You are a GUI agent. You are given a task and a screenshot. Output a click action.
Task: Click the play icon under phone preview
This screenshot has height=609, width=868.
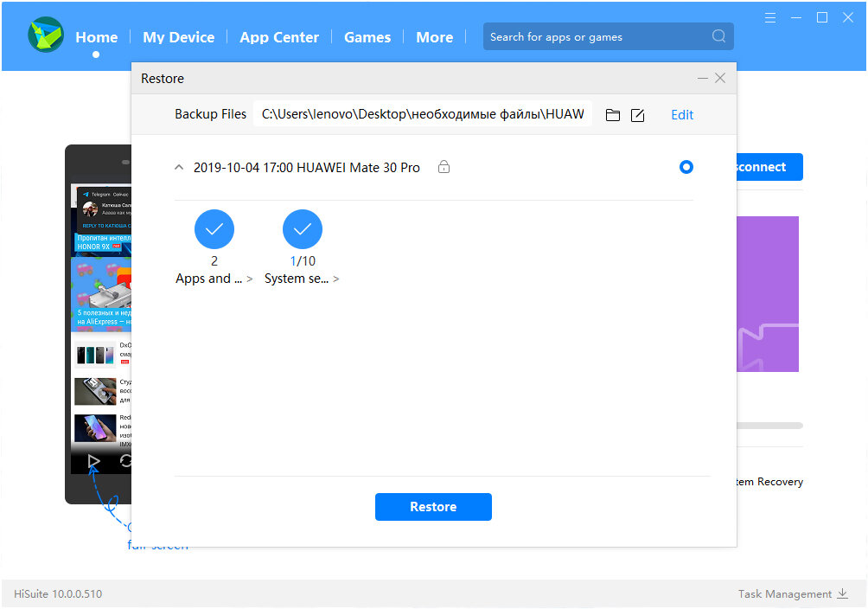pyautogui.click(x=93, y=461)
